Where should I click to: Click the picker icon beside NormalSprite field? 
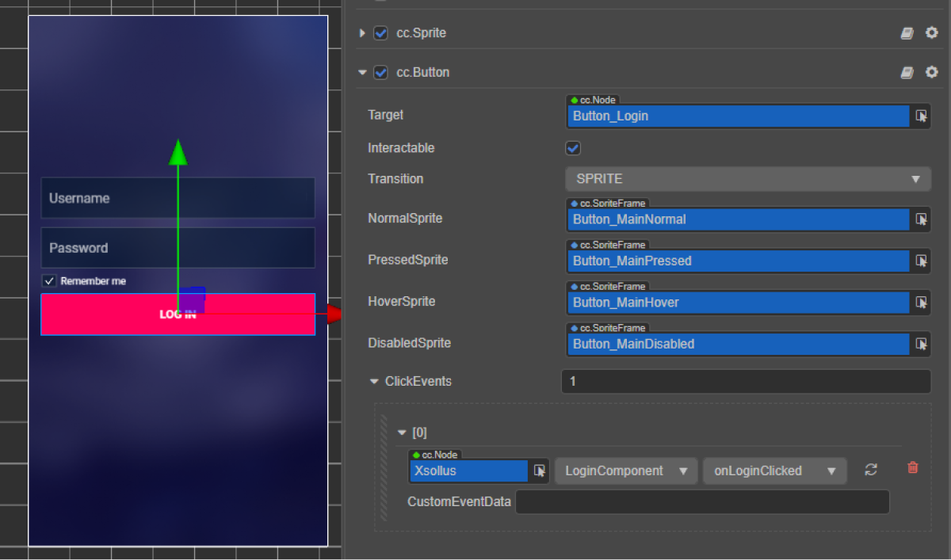coord(921,219)
